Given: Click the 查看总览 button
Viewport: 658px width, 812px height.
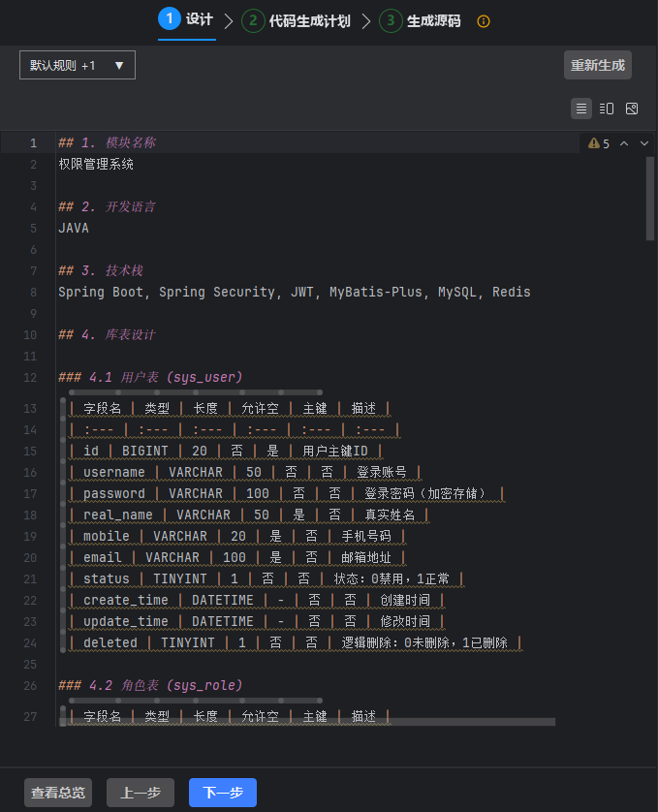Looking at the screenshot, I should point(58,793).
